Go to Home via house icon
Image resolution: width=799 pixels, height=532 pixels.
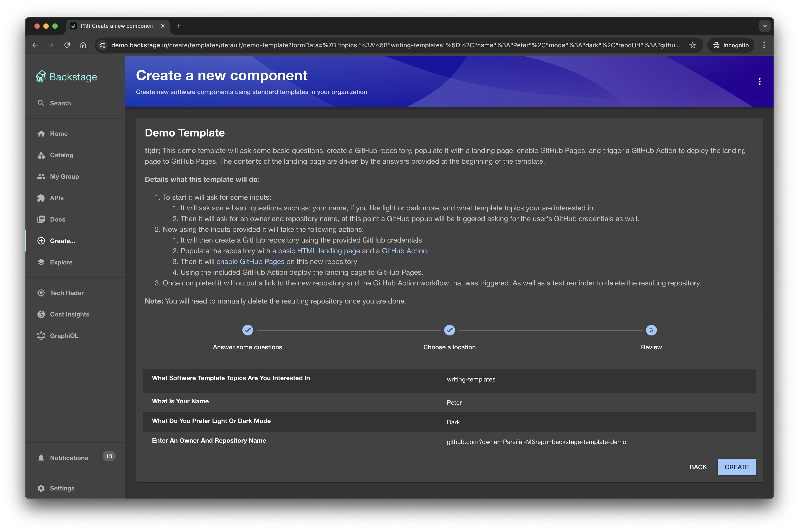coord(41,134)
